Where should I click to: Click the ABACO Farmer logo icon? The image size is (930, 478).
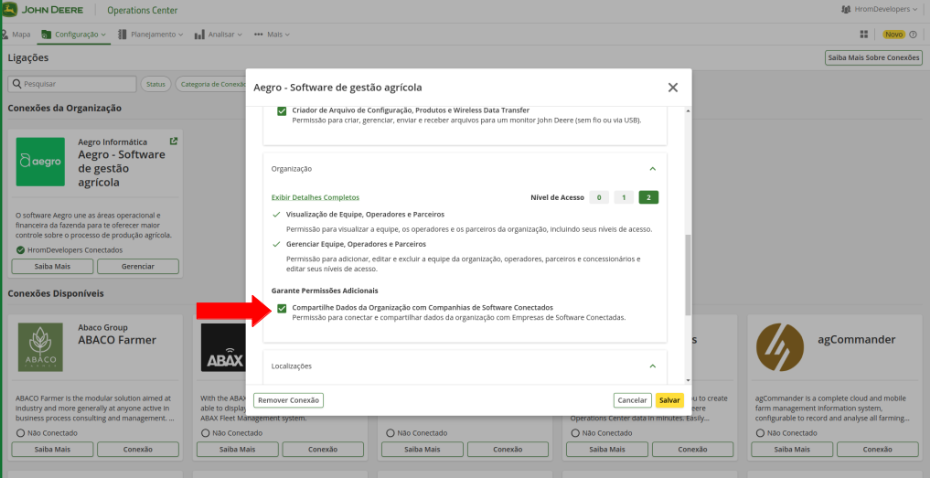coord(40,347)
